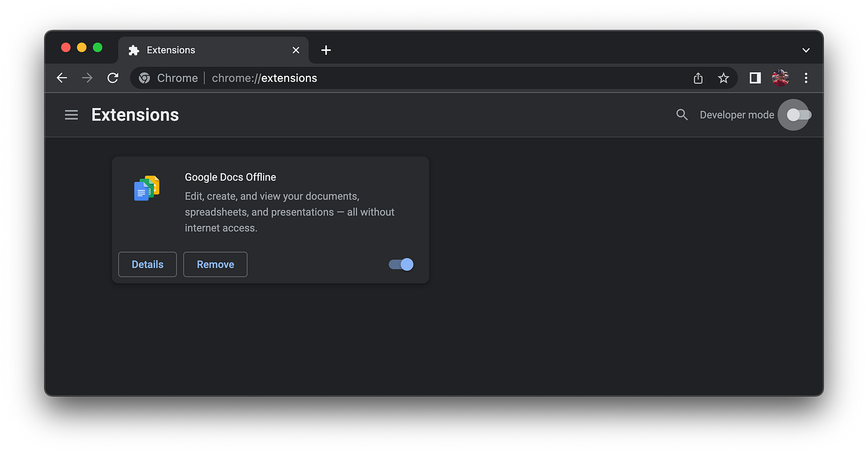
Task: Close the Extensions tab
Action: point(296,50)
